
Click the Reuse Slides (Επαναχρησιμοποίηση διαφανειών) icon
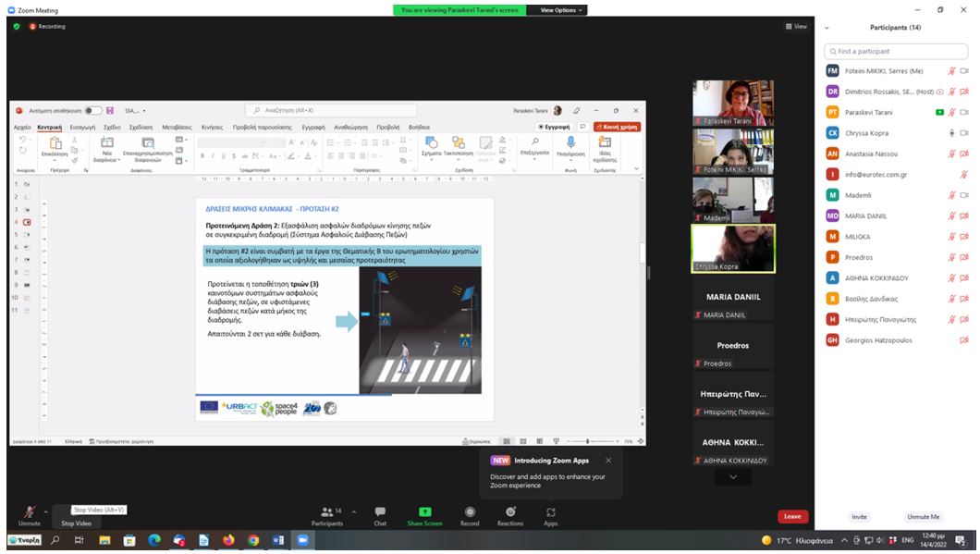point(148,143)
